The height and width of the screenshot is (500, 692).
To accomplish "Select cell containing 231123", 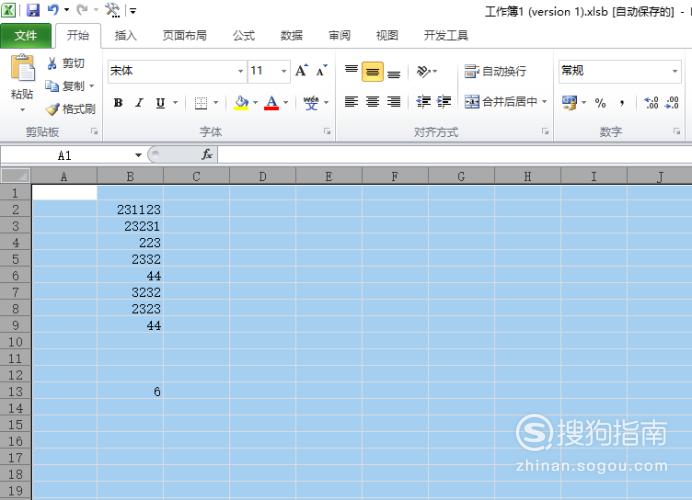I will (x=130, y=209).
